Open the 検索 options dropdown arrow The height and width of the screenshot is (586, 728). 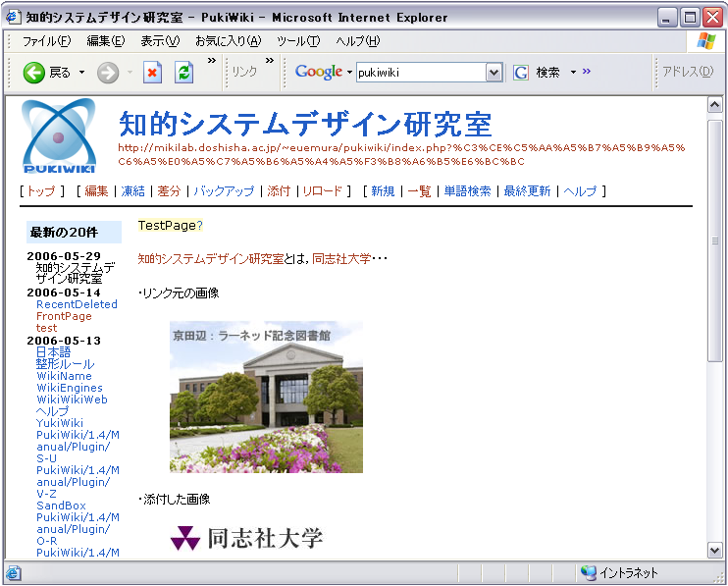[x=573, y=72]
